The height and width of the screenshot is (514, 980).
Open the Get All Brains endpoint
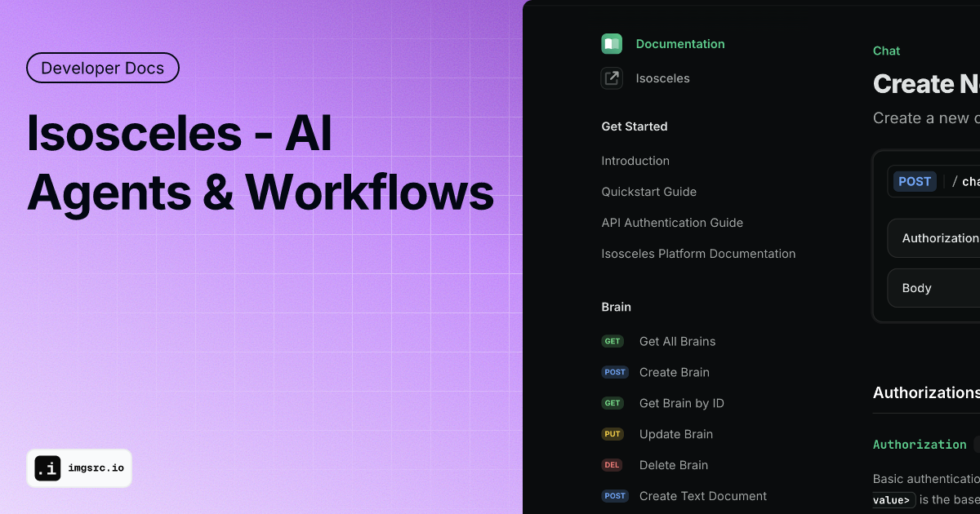tap(677, 341)
